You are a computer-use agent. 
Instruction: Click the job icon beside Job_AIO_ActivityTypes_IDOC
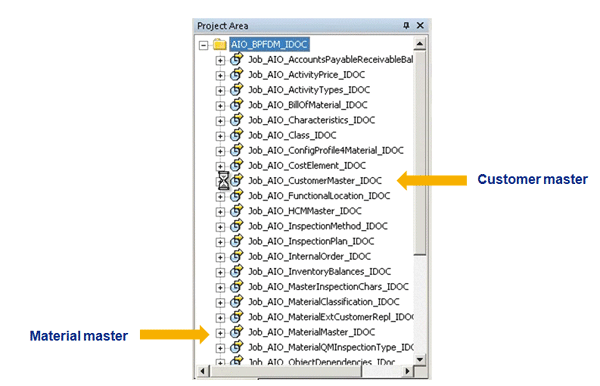[236, 89]
